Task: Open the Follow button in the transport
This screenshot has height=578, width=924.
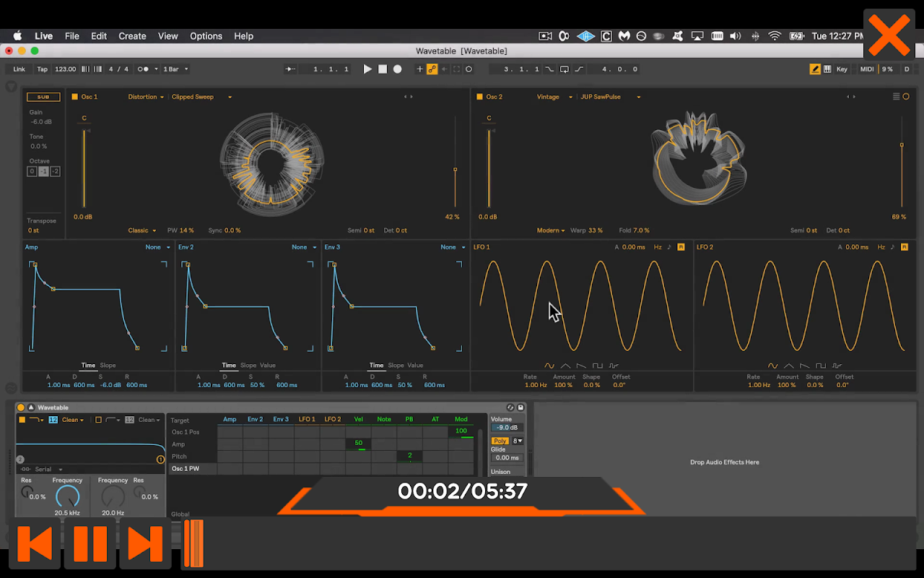Action: pyautogui.click(x=289, y=69)
